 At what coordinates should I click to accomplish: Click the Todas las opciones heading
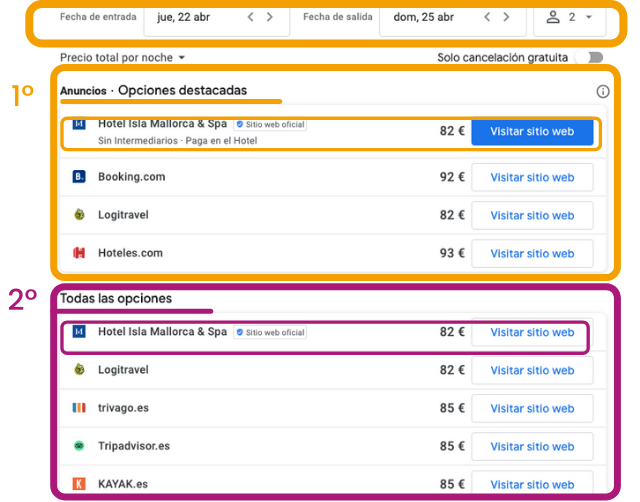tap(116, 298)
